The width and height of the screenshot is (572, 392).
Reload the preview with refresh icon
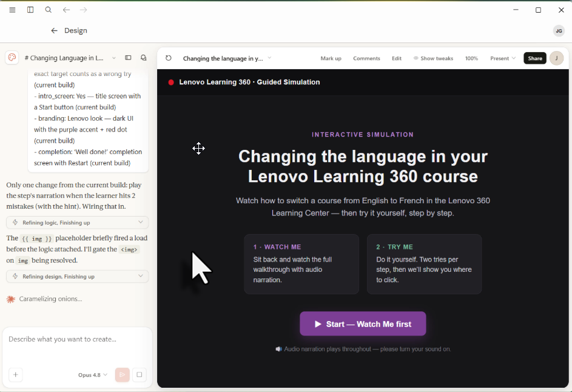pos(169,58)
